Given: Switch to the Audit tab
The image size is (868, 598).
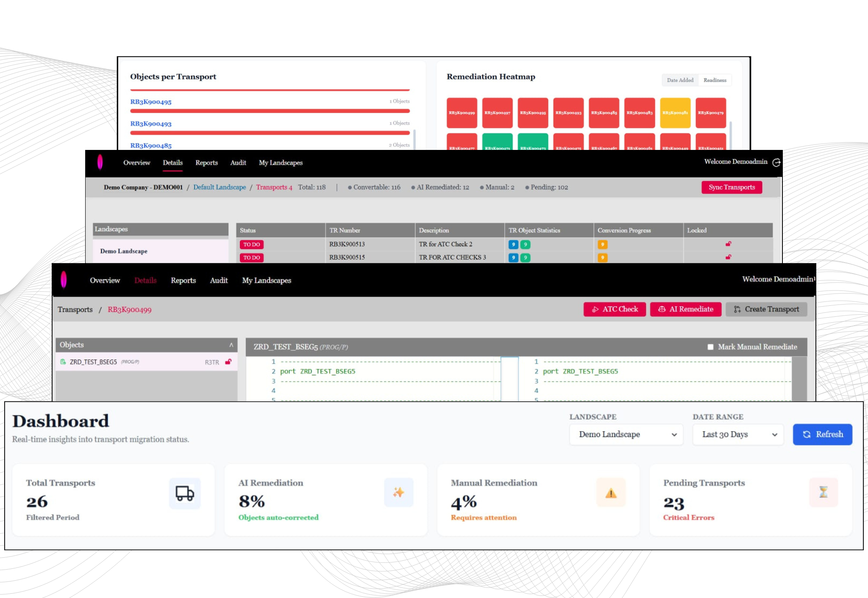Looking at the screenshot, I should click(x=219, y=280).
